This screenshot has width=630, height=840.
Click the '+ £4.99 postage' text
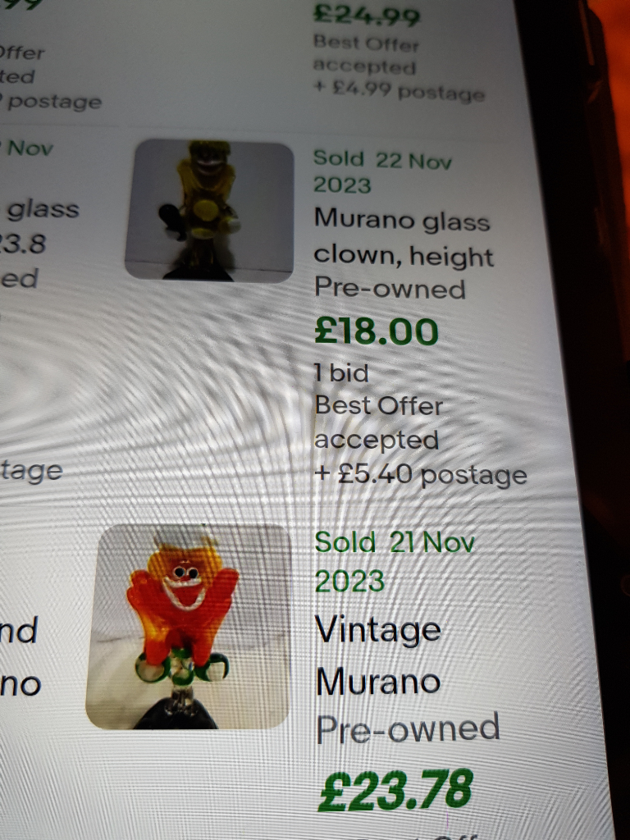399,90
